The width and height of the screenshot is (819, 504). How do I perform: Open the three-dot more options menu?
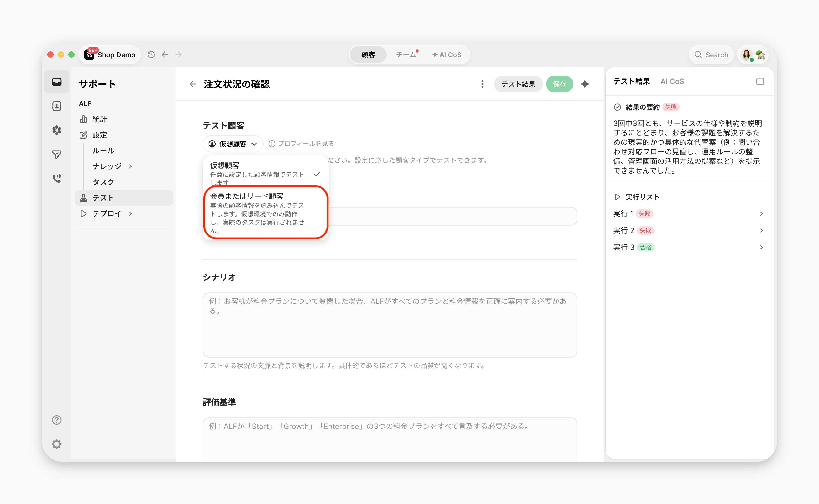click(482, 84)
